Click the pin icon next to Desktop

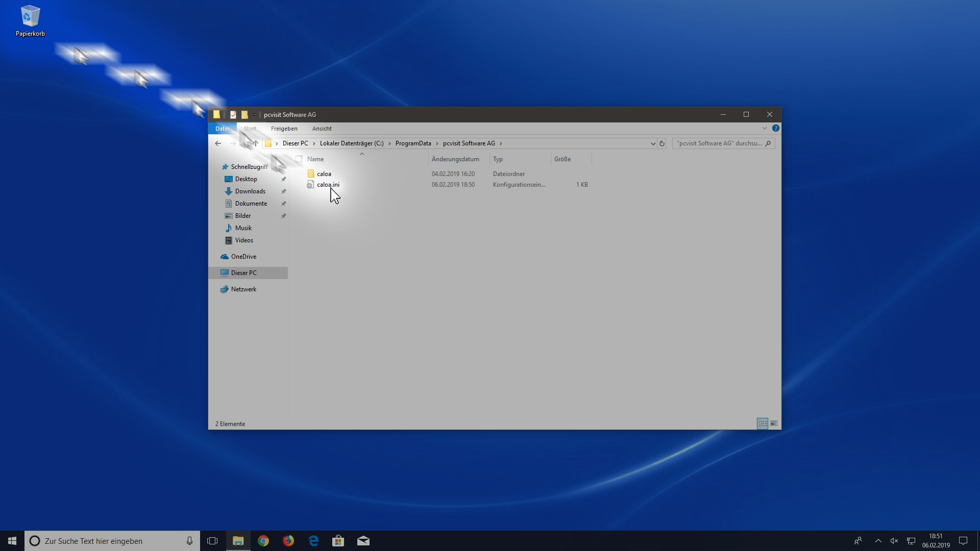(x=283, y=179)
